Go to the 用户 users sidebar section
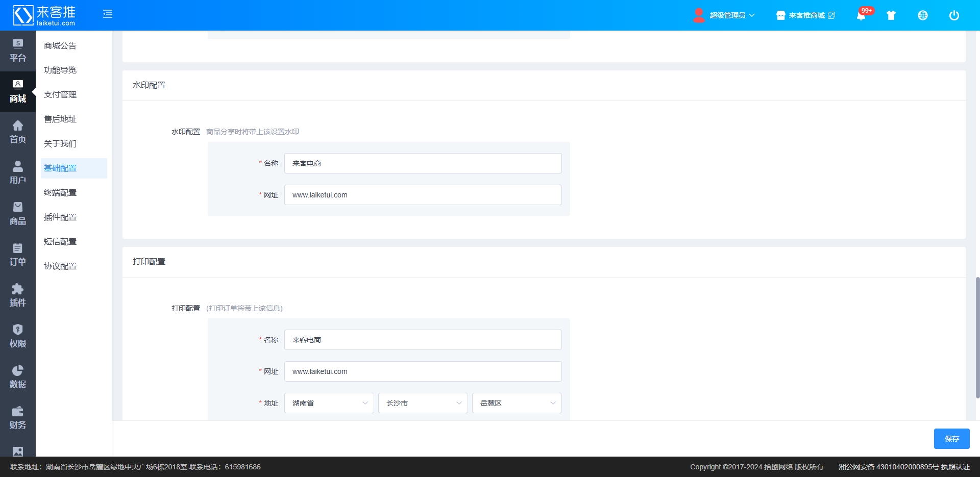 pos(18,173)
